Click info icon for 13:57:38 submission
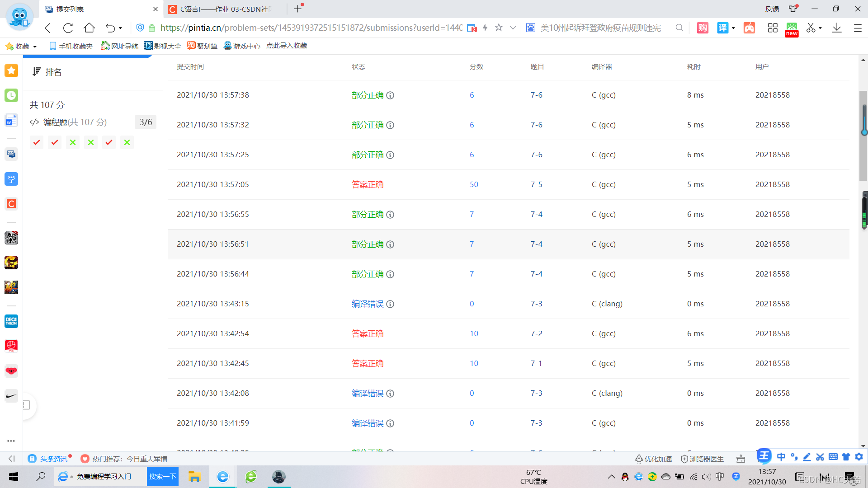 (390, 95)
